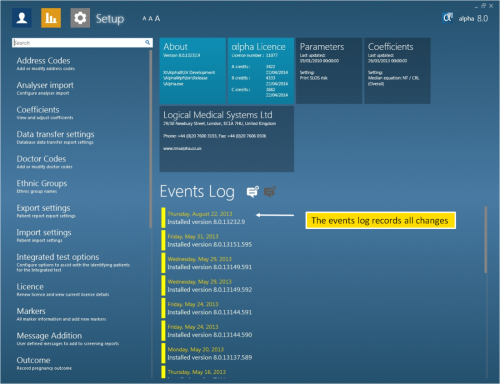Open the orange statistics chart icon
Viewport: 500px width, 384px height.
(x=51, y=18)
